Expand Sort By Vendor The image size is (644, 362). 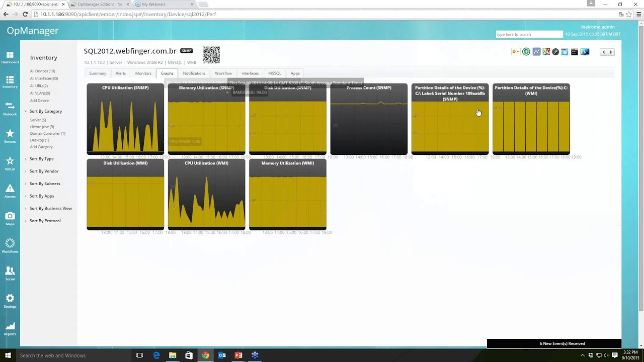pos(44,171)
